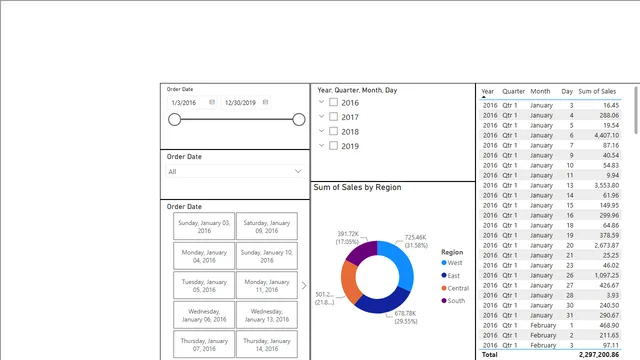Select Thursday, January 07, 2016 tile

coord(204,344)
